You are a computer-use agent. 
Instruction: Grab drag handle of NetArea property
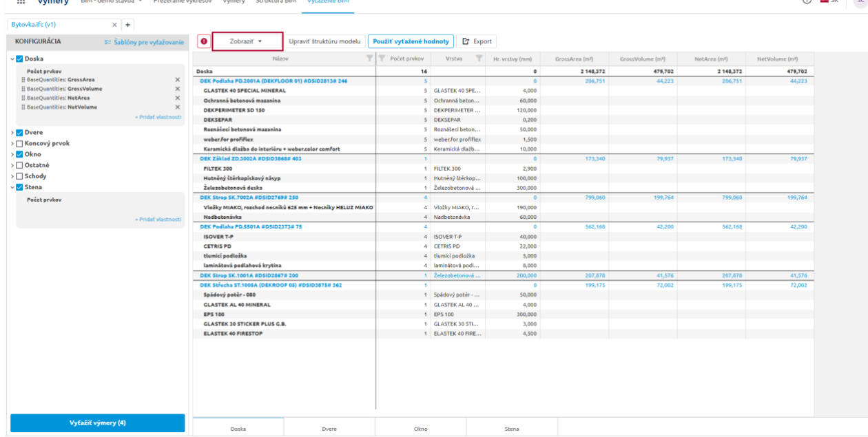pos(24,98)
